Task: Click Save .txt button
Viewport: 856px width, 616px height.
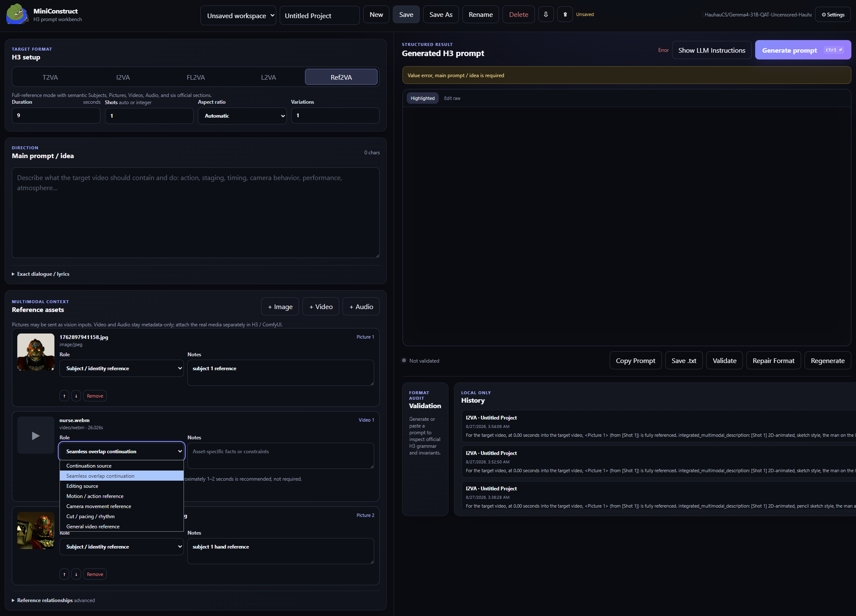Action: pyautogui.click(x=684, y=360)
